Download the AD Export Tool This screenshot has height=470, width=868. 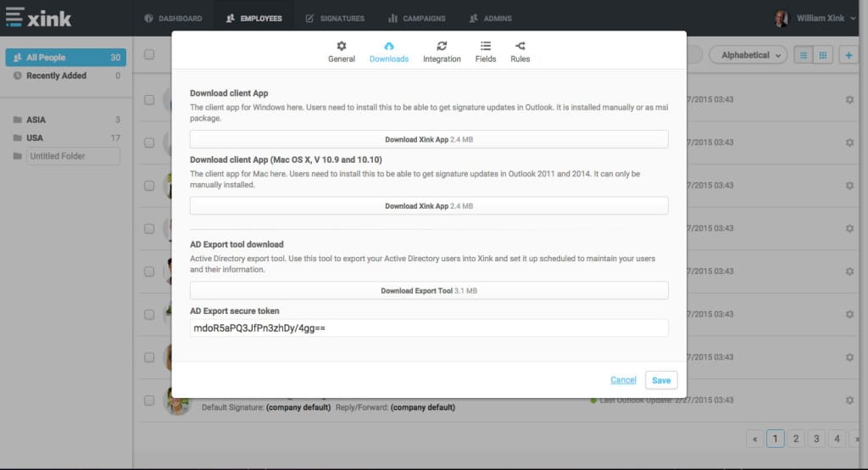click(429, 290)
